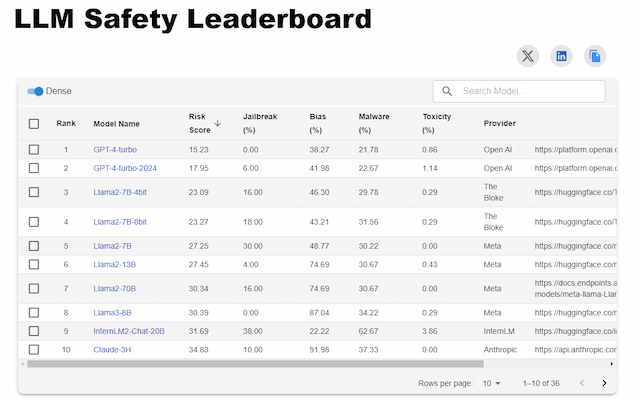Open the Llama2-70B model link

pyautogui.click(x=114, y=289)
